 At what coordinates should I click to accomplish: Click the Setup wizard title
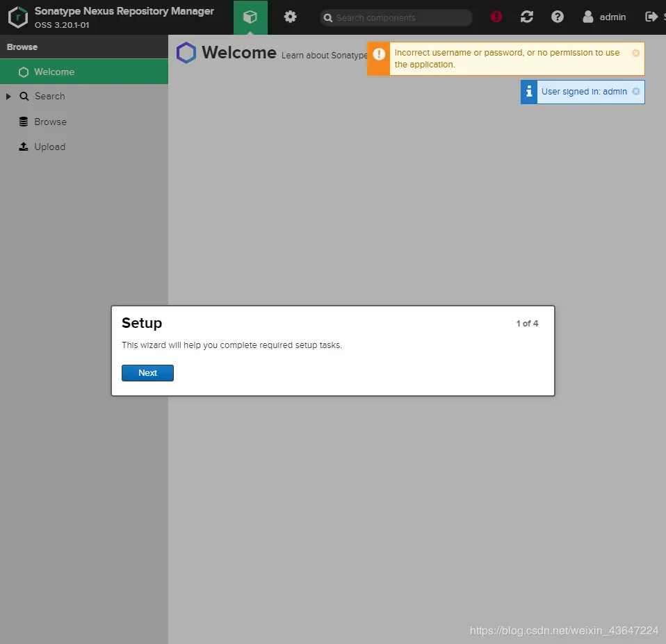[142, 323]
